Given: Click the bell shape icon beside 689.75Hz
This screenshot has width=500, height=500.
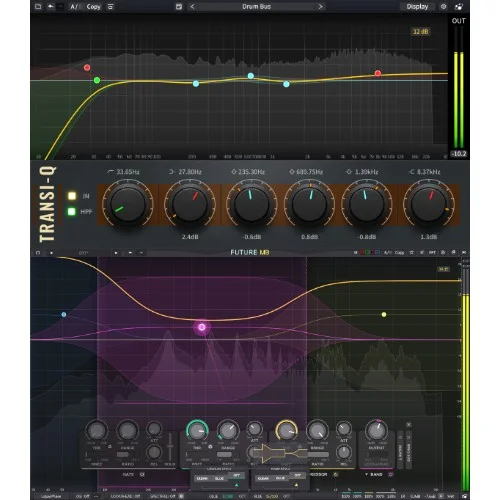Looking at the screenshot, I should tap(292, 172).
